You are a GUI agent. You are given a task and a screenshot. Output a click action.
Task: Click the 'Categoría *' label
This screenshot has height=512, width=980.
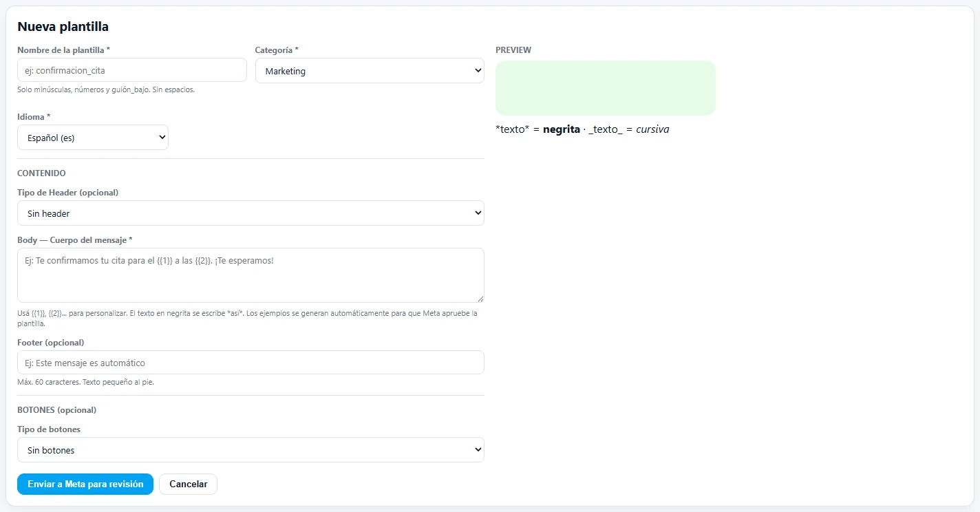(x=277, y=50)
